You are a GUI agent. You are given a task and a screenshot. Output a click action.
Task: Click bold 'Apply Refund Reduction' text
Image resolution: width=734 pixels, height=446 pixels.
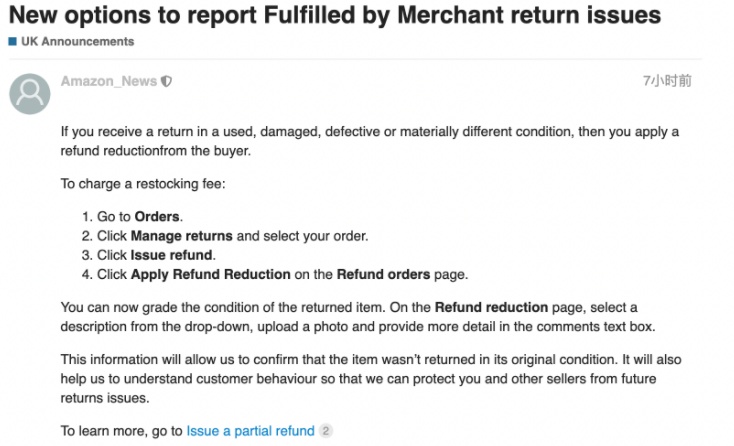coord(210,274)
